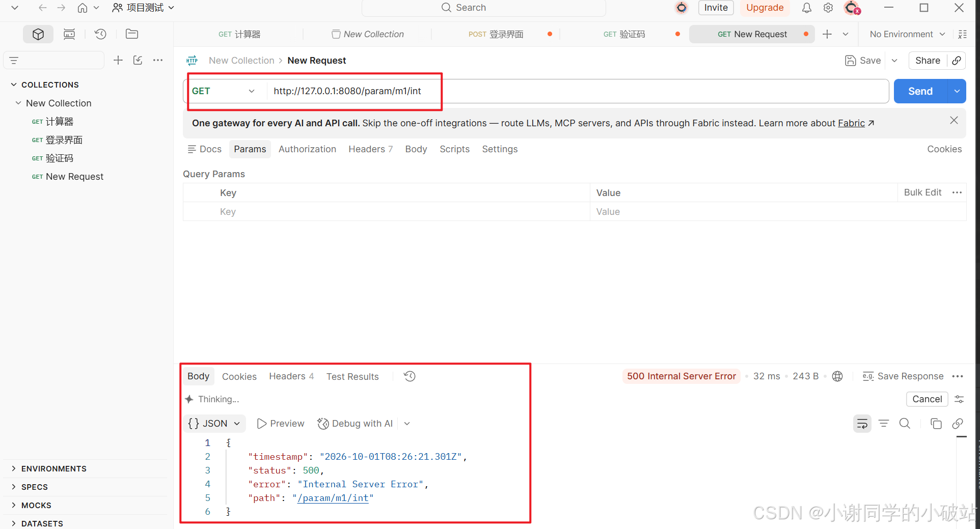Switch to the Authorization tab
The image size is (980, 529).
coord(307,149)
